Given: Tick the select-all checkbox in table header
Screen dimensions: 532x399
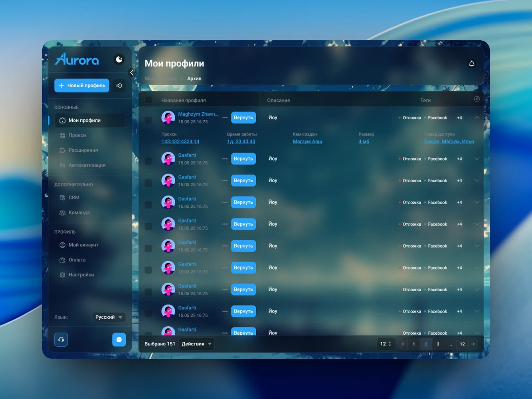Looking at the screenshot, I should 148,100.
